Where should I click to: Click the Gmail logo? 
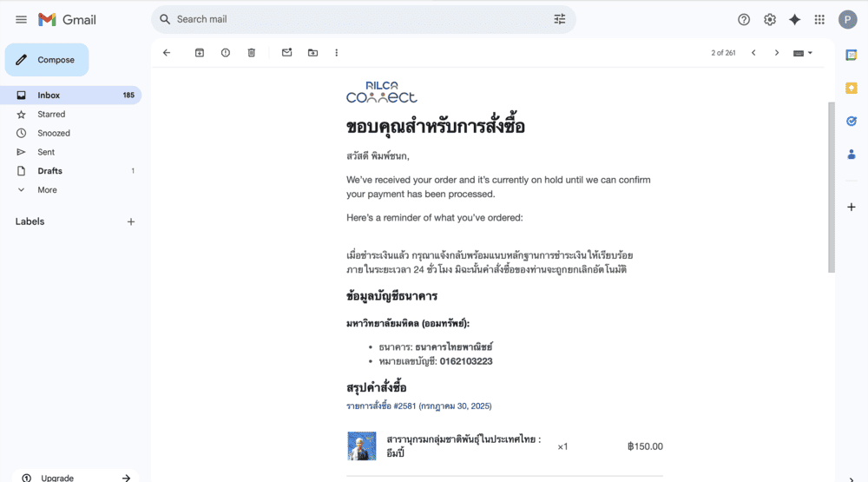(67, 19)
